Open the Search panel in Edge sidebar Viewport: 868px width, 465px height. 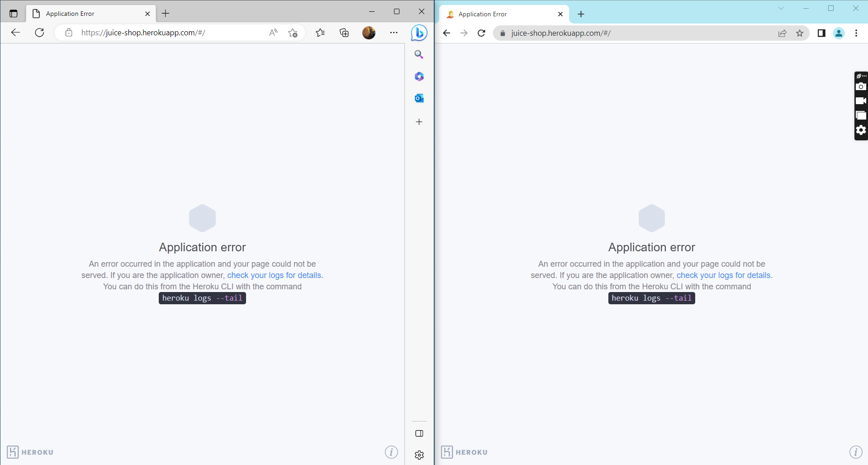[418, 54]
